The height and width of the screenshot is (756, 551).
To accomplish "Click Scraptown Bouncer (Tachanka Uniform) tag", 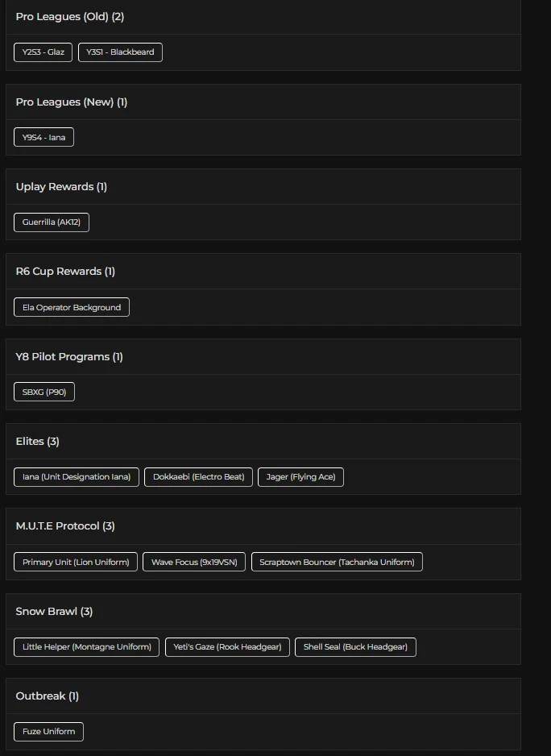I will coord(337,562).
